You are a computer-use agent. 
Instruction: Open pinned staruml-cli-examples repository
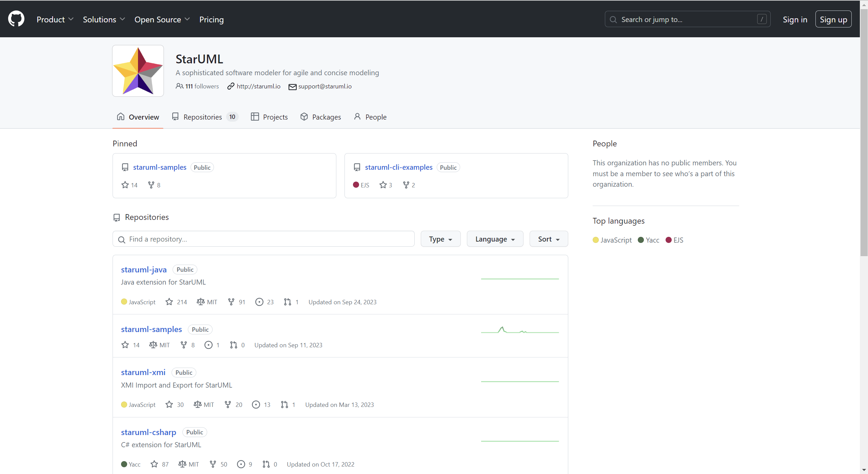pos(399,167)
